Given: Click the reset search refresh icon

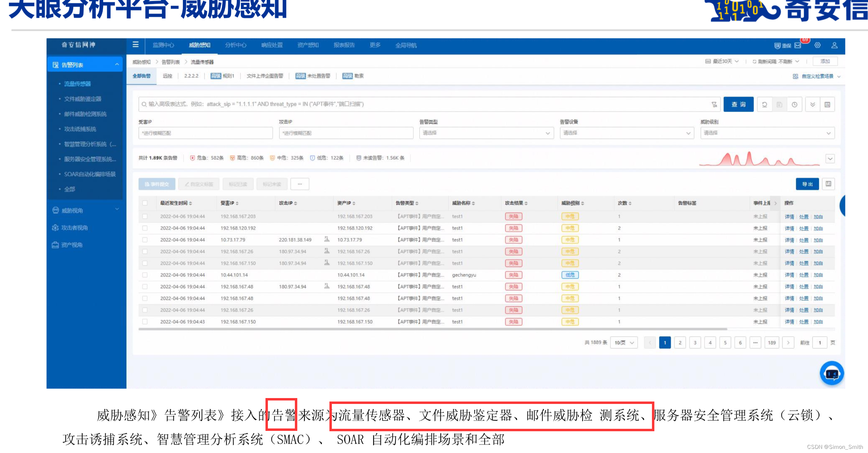Looking at the screenshot, I should pos(764,104).
